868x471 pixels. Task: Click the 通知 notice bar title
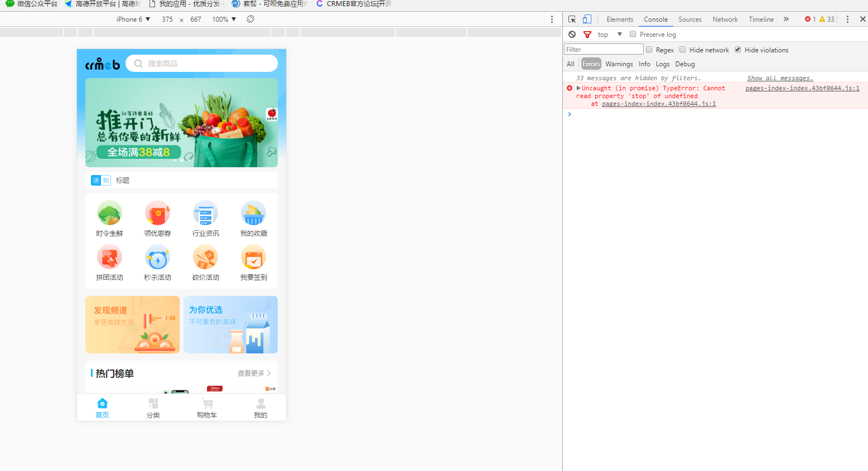[123, 181]
